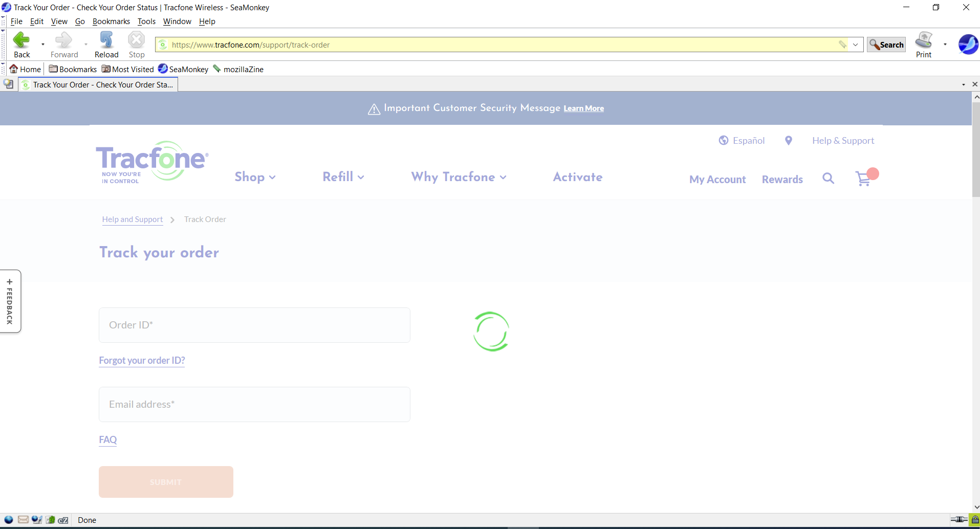980x529 pixels.
Task: Open ChatZilla using the cZ status bar icon
Action: (63, 520)
